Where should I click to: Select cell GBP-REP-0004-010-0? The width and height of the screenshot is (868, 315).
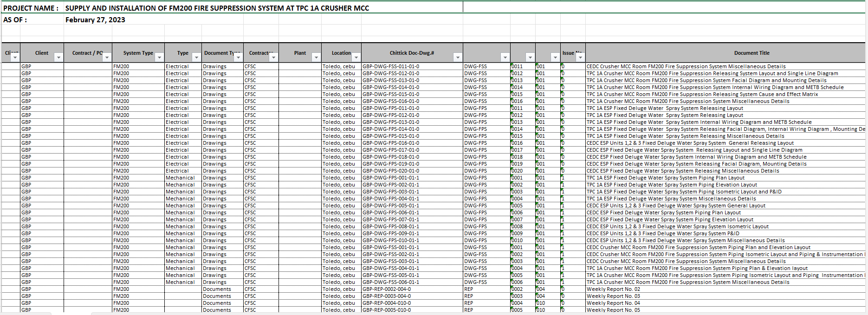click(412, 303)
